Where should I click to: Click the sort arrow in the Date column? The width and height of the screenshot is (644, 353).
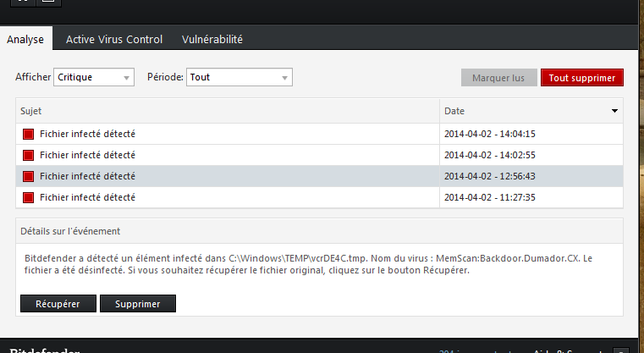click(614, 111)
